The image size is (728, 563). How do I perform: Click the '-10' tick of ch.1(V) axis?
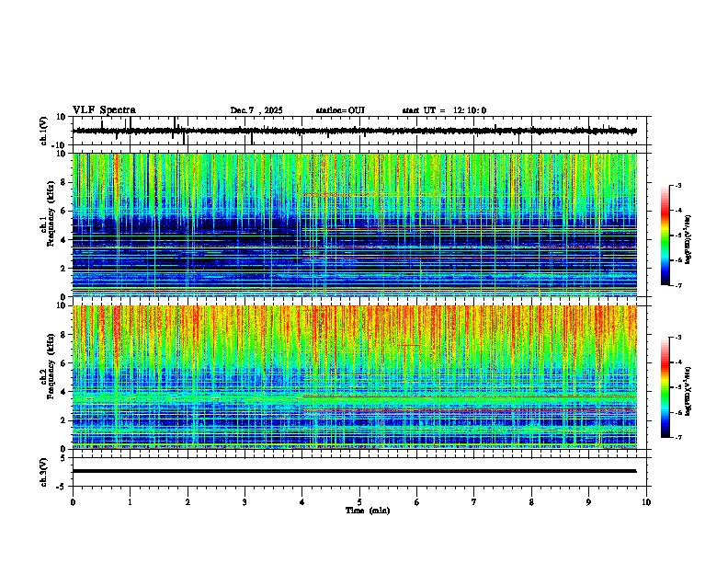(60, 145)
